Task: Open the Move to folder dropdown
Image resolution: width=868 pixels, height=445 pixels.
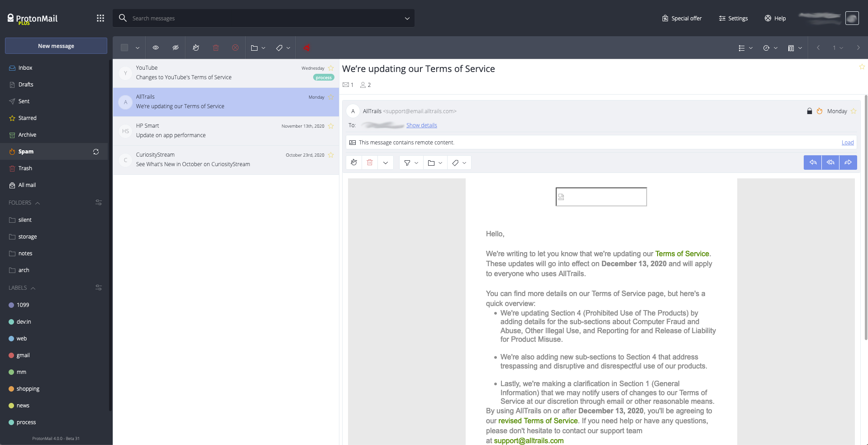Action: point(258,48)
